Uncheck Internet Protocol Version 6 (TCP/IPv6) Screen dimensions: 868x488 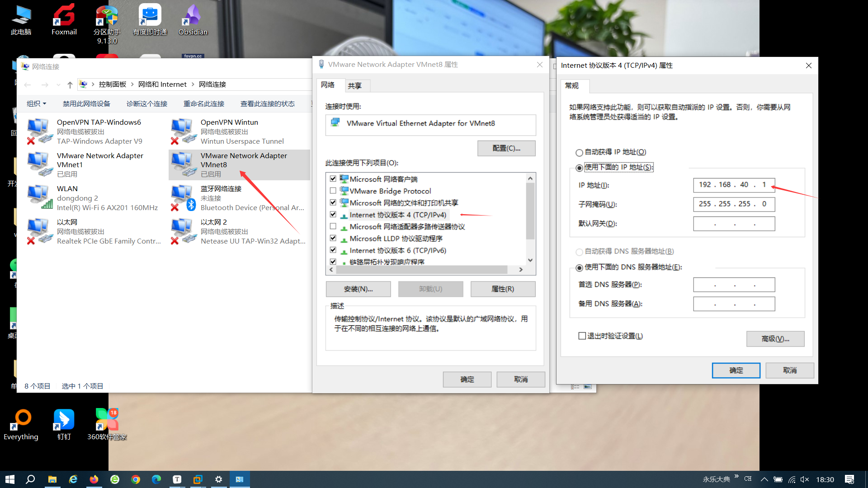click(x=333, y=250)
